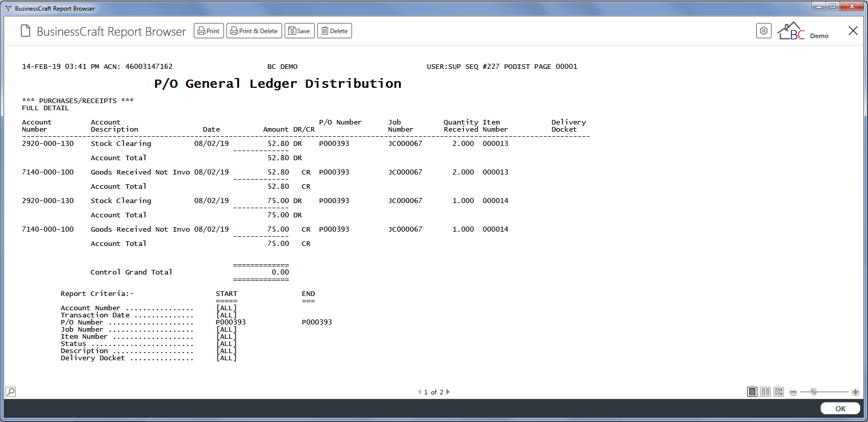
Task: Click the 'BusinessCraft Report Browser' toolbar title
Action: coord(111,32)
